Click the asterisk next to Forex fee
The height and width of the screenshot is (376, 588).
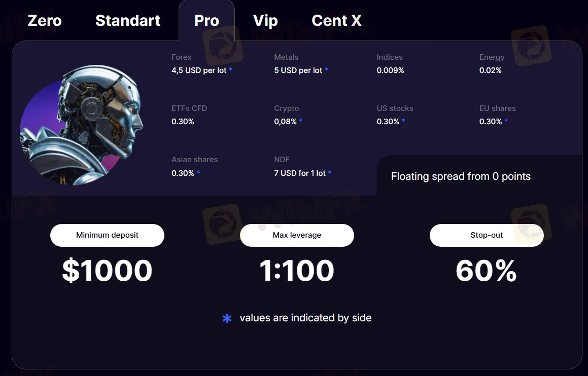coord(230,70)
